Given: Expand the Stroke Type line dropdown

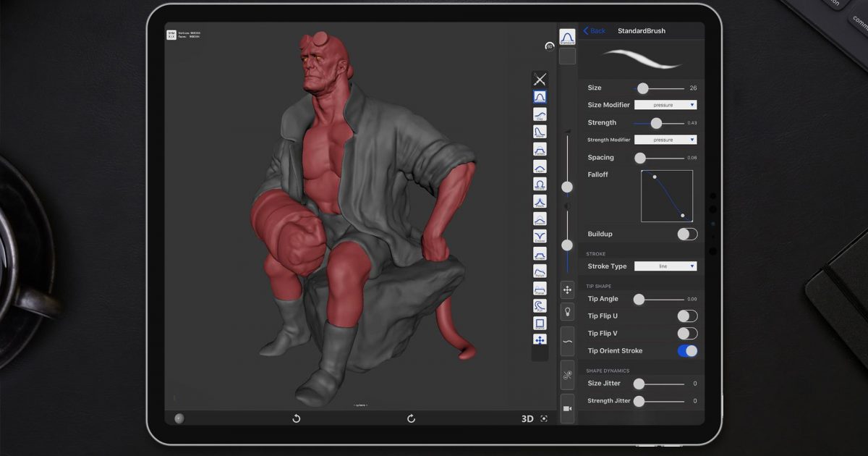Looking at the screenshot, I should point(665,266).
